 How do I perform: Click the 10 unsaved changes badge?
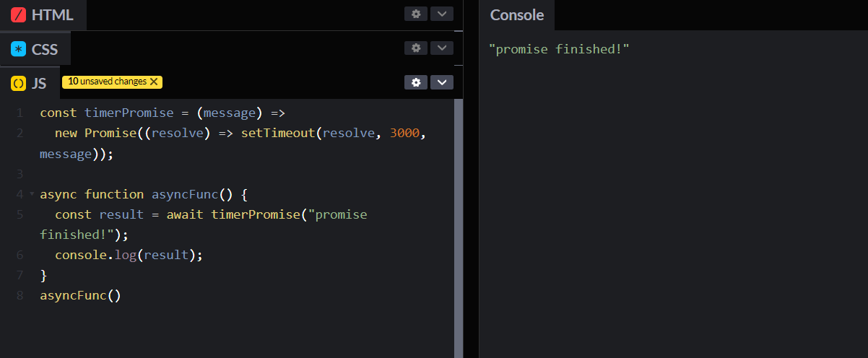tap(107, 82)
